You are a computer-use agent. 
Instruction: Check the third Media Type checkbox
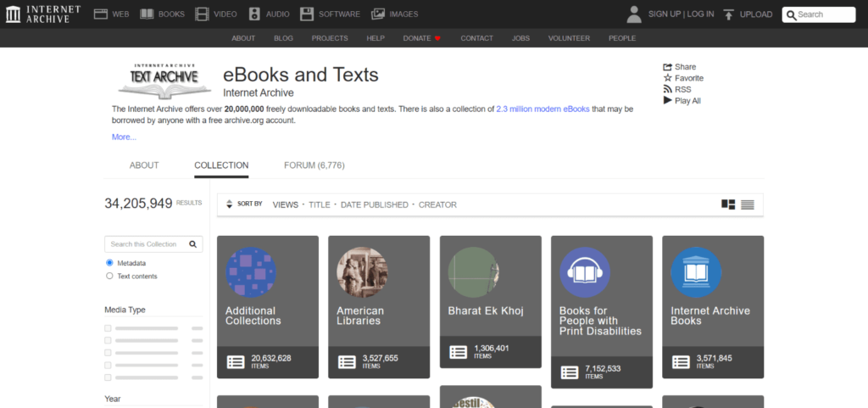108,353
